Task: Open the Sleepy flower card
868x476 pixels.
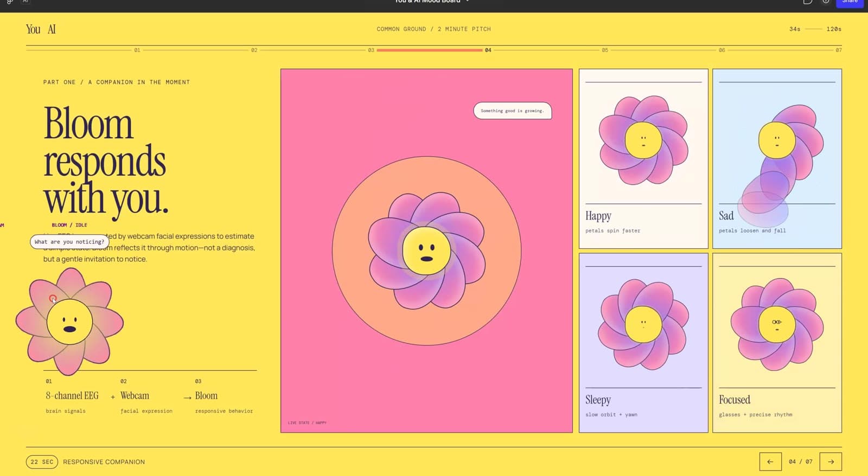Action: tap(643, 343)
